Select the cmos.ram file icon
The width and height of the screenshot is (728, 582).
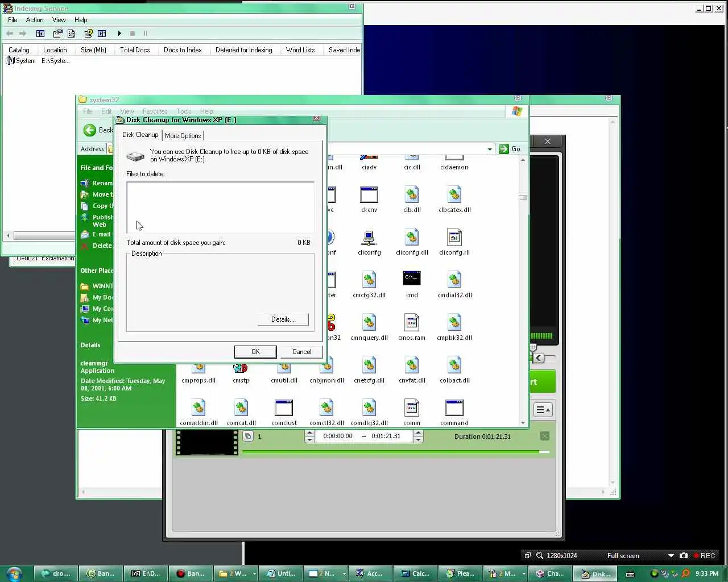coord(412,323)
